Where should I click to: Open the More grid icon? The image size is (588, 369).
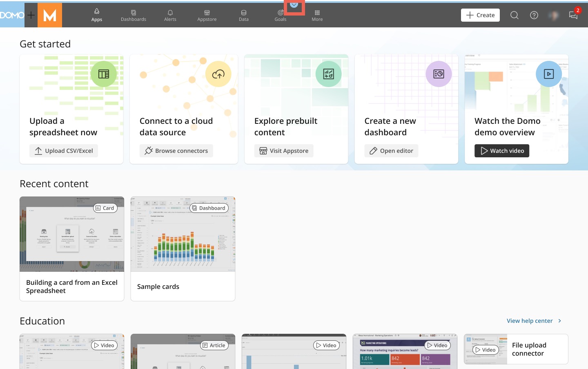pos(317,12)
